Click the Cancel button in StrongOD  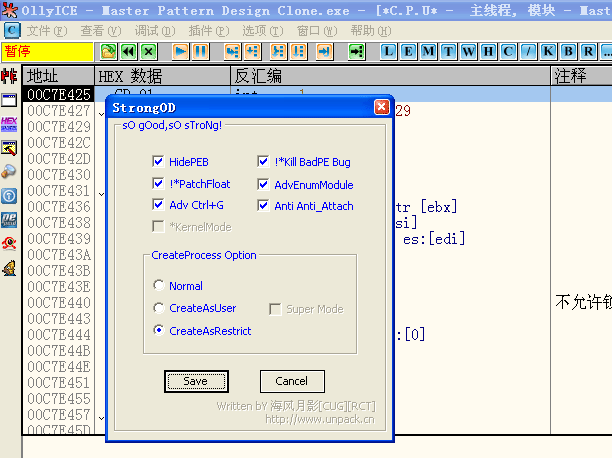pos(292,381)
